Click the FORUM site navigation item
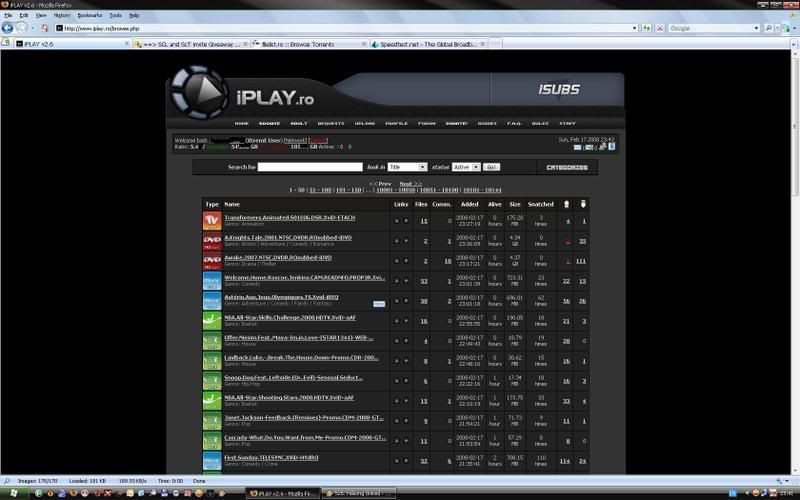The height and width of the screenshot is (500, 800). 427,123
